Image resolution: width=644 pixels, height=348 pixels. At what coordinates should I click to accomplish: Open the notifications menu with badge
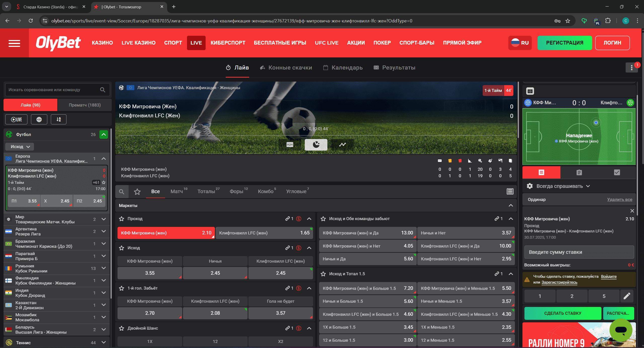pos(632,67)
